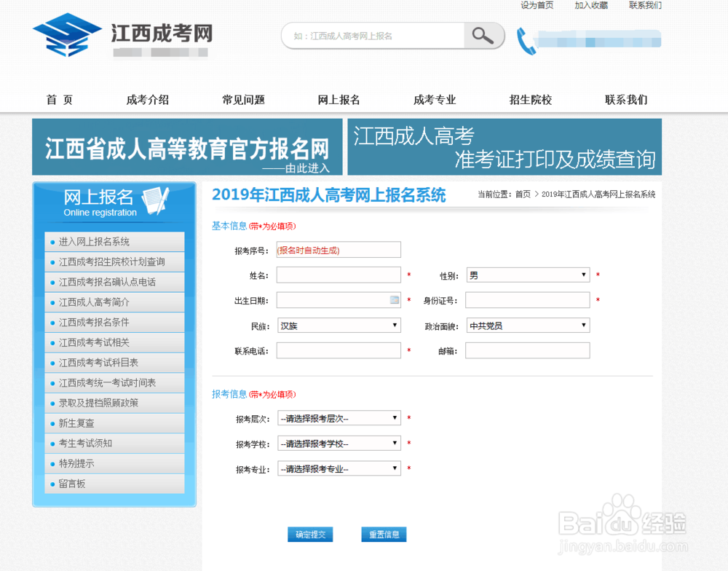Focus the 联系电话 phone input field
Image resolution: width=728 pixels, height=571 pixels.
point(339,350)
